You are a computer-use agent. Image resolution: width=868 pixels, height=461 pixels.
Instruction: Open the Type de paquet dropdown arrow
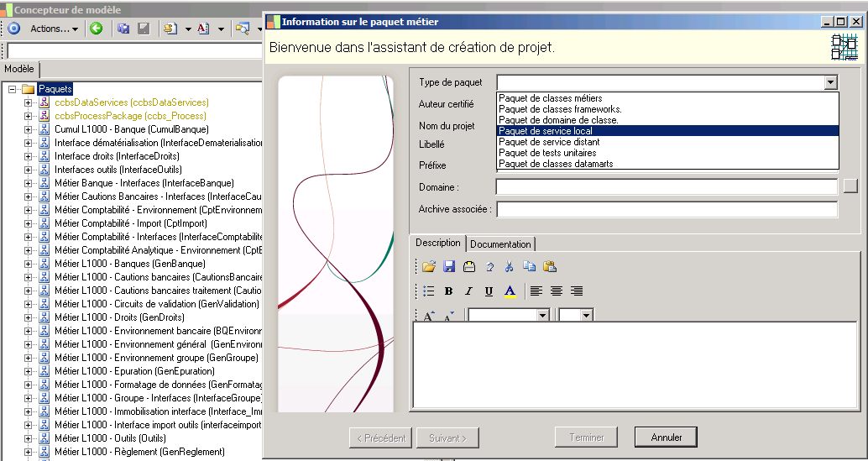pos(829,82)
